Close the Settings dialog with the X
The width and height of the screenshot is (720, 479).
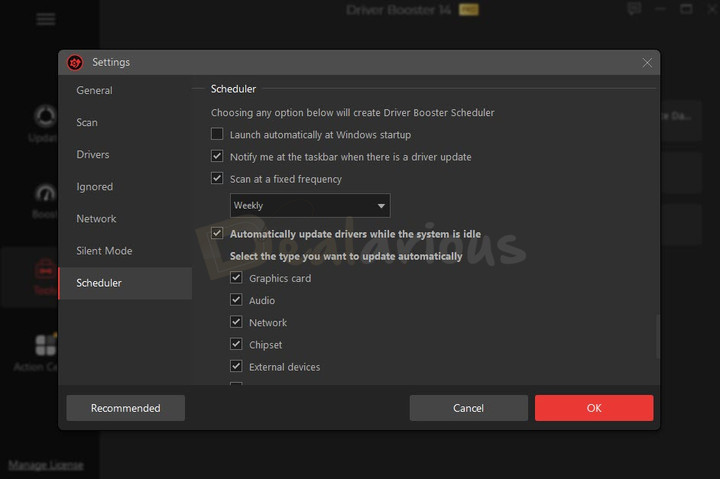pyautogui.click(x=647, y=62)
